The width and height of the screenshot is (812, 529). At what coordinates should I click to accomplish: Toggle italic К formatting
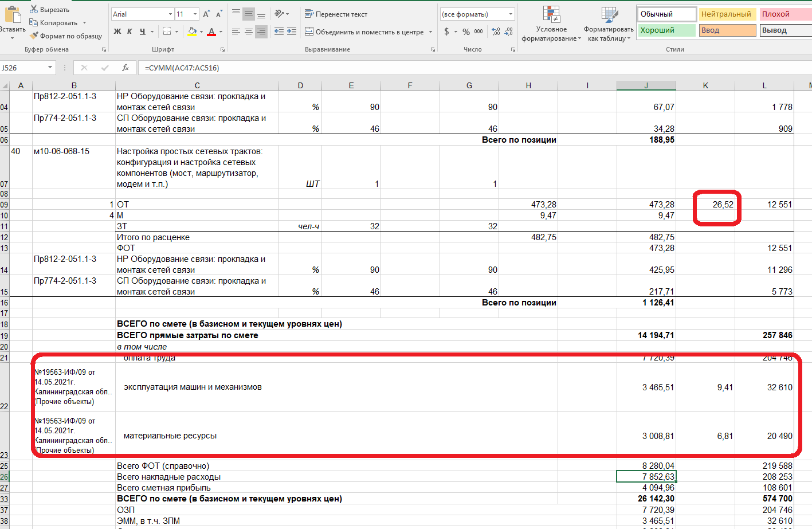click(130, 32)
